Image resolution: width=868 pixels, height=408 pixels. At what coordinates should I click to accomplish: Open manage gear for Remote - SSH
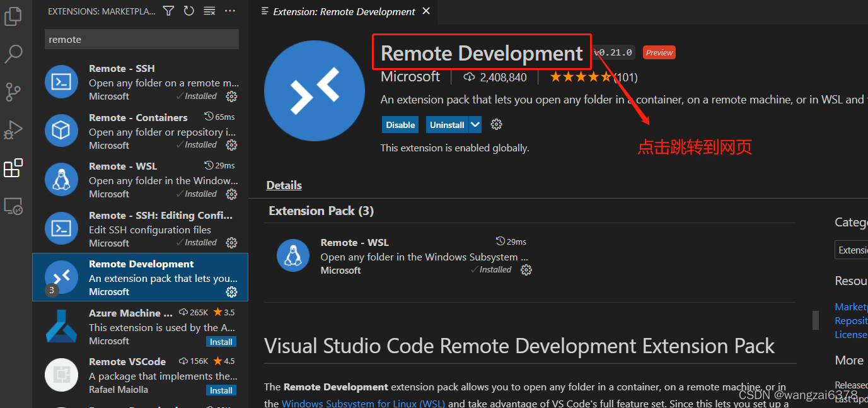231,96
